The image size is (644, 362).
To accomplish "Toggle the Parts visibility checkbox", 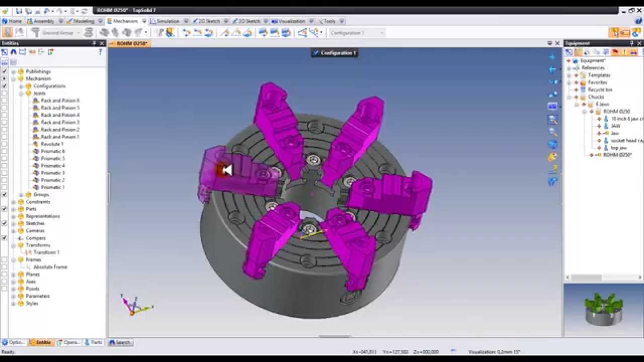I will [5, 209].
